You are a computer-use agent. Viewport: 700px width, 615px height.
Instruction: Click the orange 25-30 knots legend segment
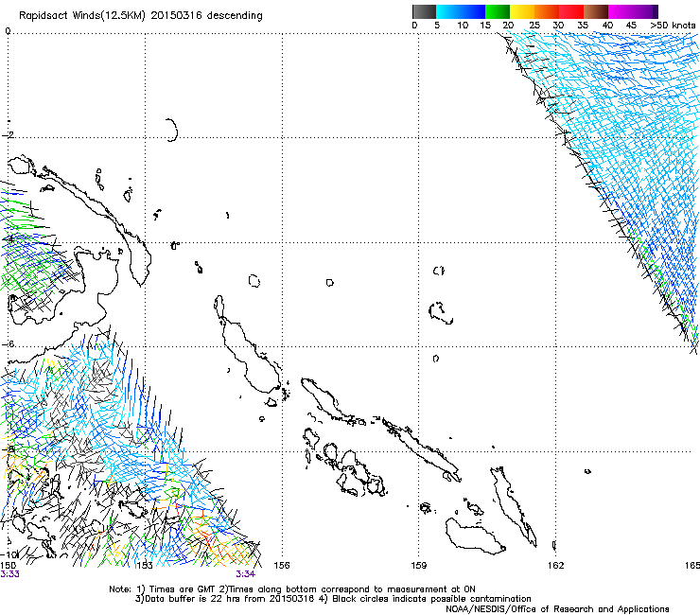coord(547,11)
